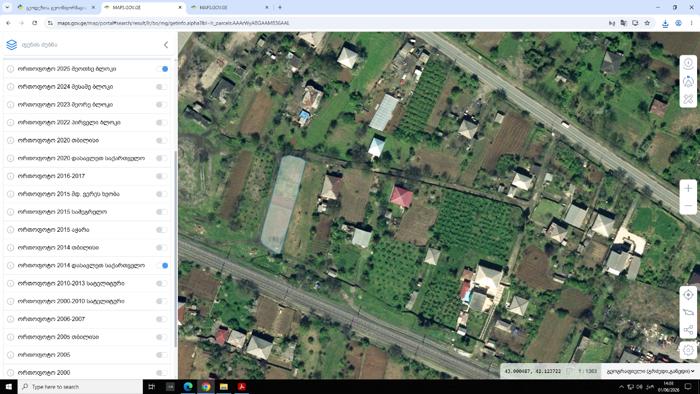Open info icon for the Orthophoto 2005 layer
Image resolution: width=700 pixels, height=394 pixels.
[x=10, y=355]
